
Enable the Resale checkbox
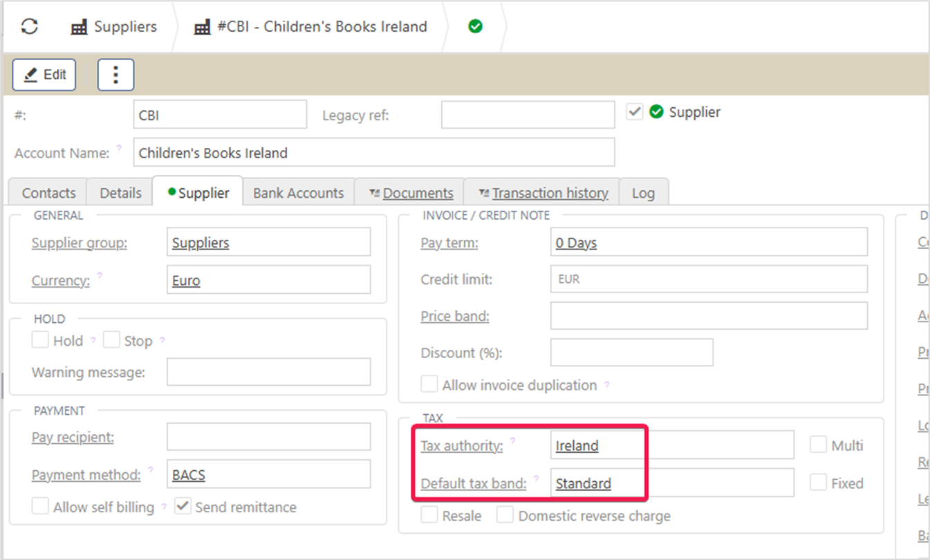click(x=429, y=515)
